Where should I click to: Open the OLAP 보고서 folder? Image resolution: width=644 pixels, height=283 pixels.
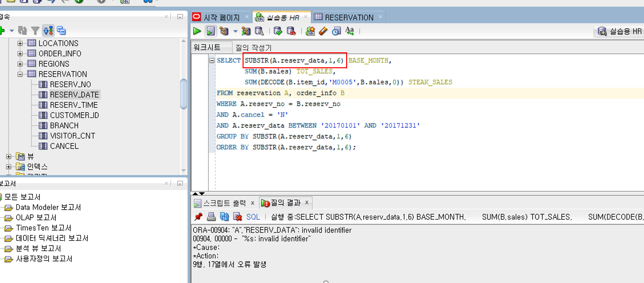36,217
